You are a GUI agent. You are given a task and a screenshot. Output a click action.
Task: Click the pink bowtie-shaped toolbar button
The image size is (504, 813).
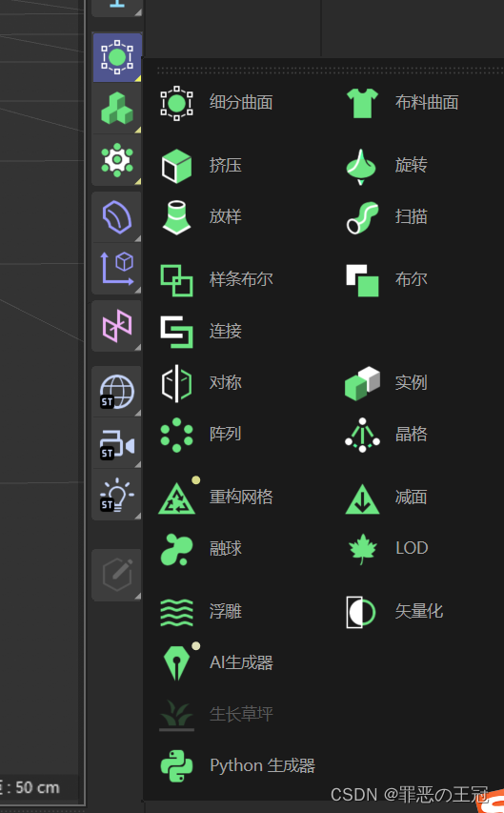click(117, 326)
